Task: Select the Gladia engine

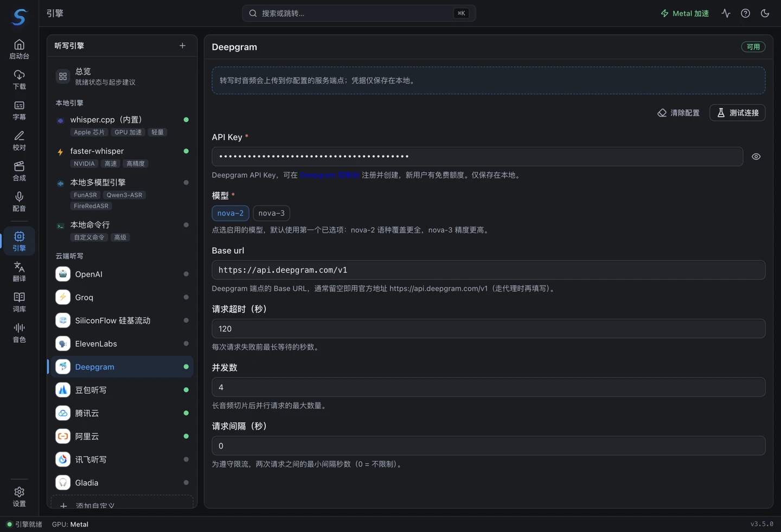Action: [x=121, y=483]
